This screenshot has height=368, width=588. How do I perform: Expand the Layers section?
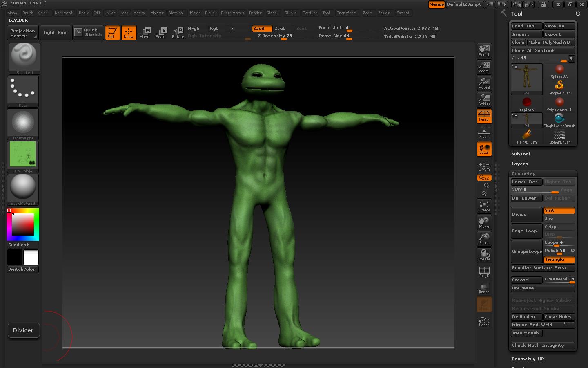pyautogui.click(x=519, y=164)
